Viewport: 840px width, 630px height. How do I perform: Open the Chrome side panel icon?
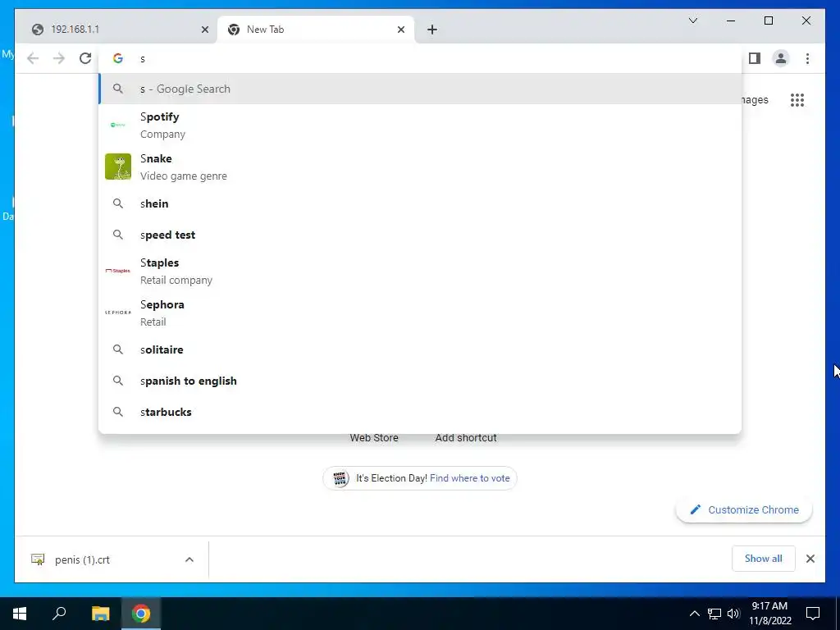pos(755,58)
